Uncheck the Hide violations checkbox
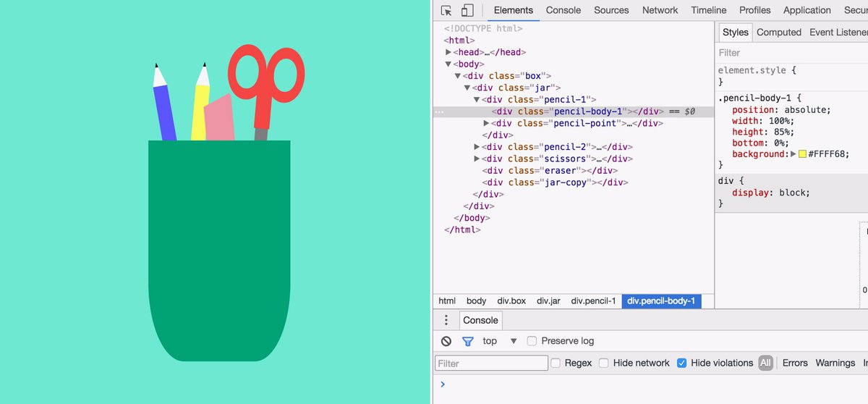The image size is (868, 404). pyautogui.click(x=681, y=363)
